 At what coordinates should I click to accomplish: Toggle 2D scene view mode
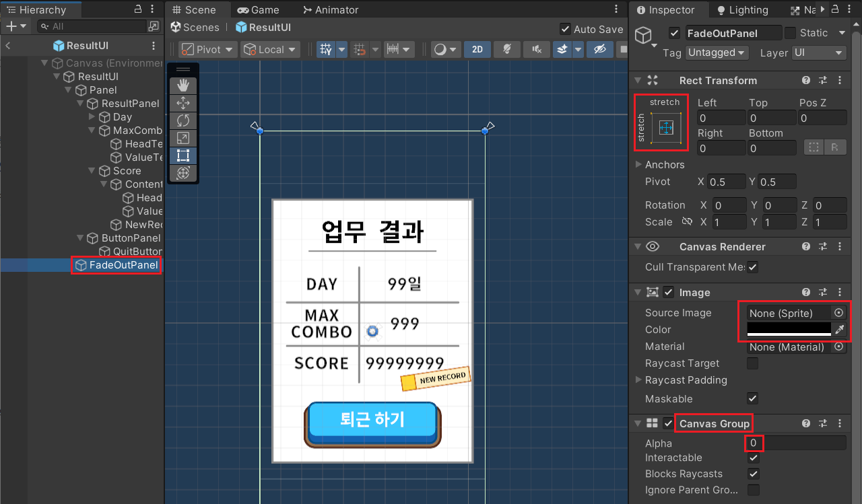tap(477, 49)
